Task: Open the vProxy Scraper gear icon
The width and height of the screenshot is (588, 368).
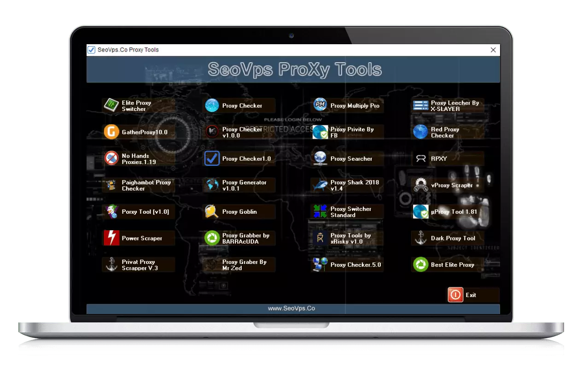Action: pos(420,185)
